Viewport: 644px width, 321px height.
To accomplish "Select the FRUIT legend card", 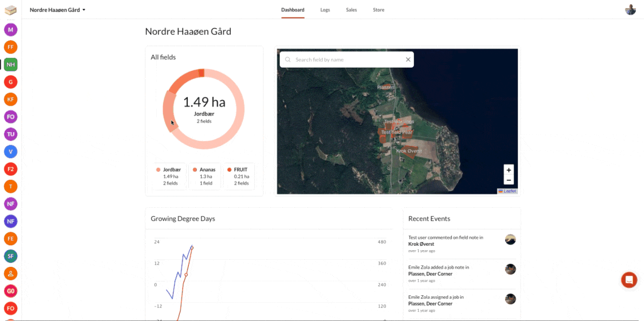I will [239, 176].
